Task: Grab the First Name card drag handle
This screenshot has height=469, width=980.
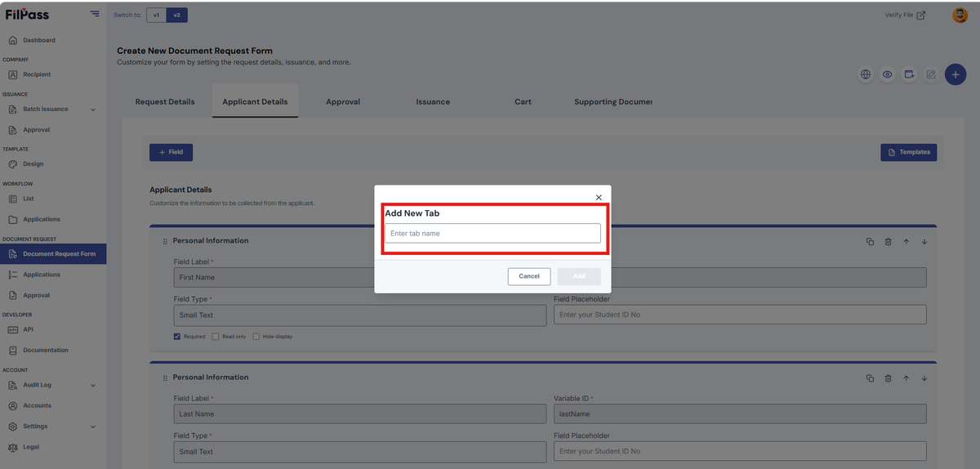Action: pyautogui.click(x=165, y=242)
